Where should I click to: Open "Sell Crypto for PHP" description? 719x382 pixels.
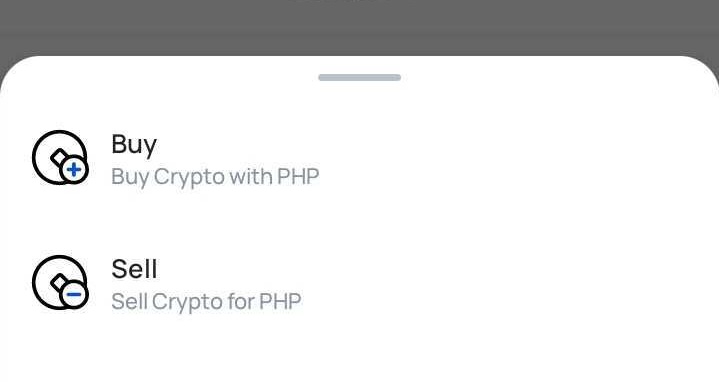206,302
